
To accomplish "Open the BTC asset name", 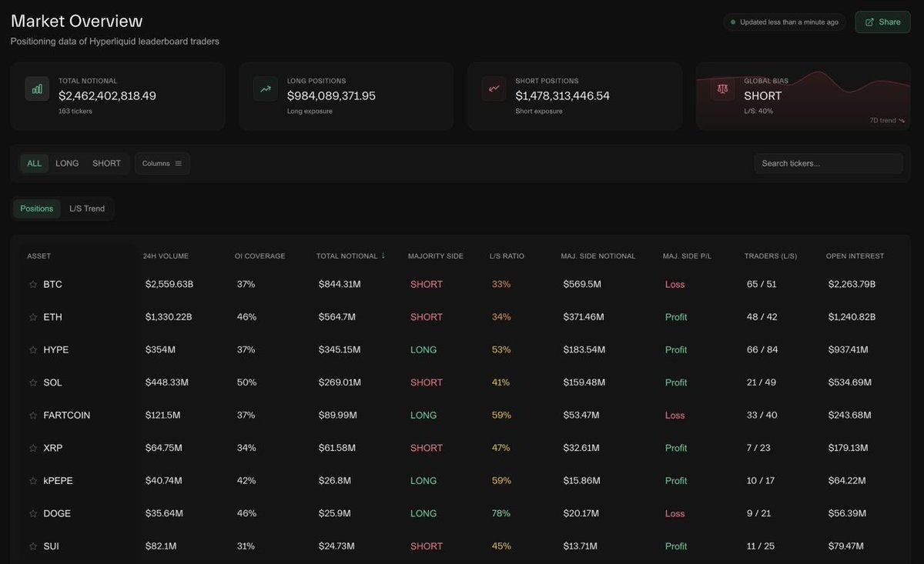I will 52,285.
